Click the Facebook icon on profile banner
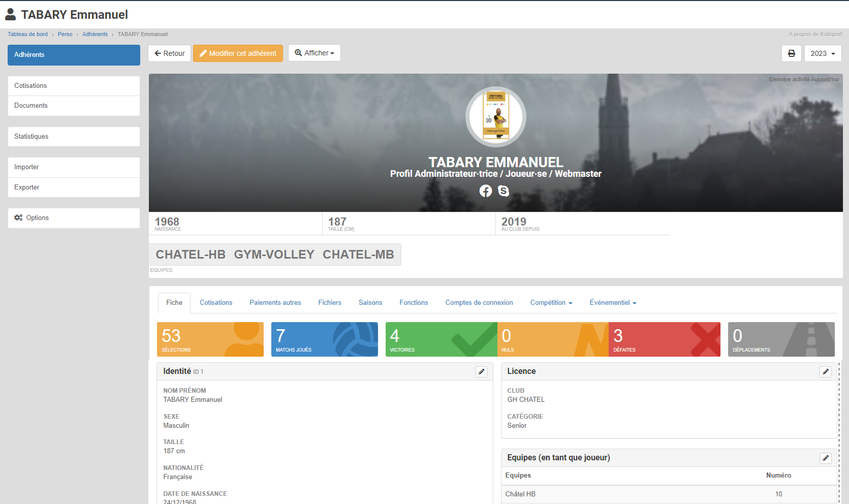Image resolution: width=849 pixels, height=504 pixels. tap(486, 191)
